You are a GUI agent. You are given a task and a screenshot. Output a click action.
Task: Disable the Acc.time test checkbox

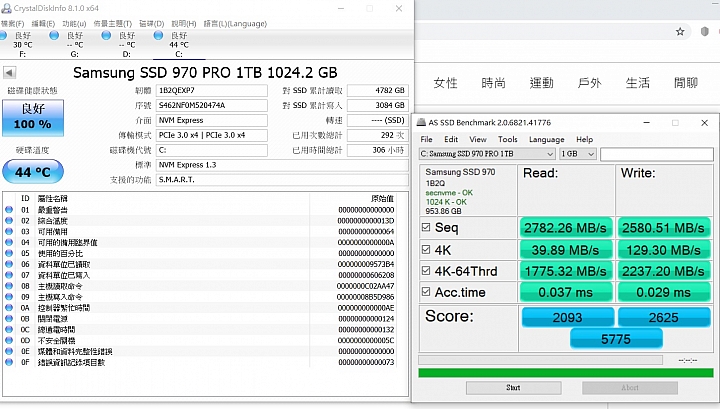pyautogui.click(x=426, y=292)
